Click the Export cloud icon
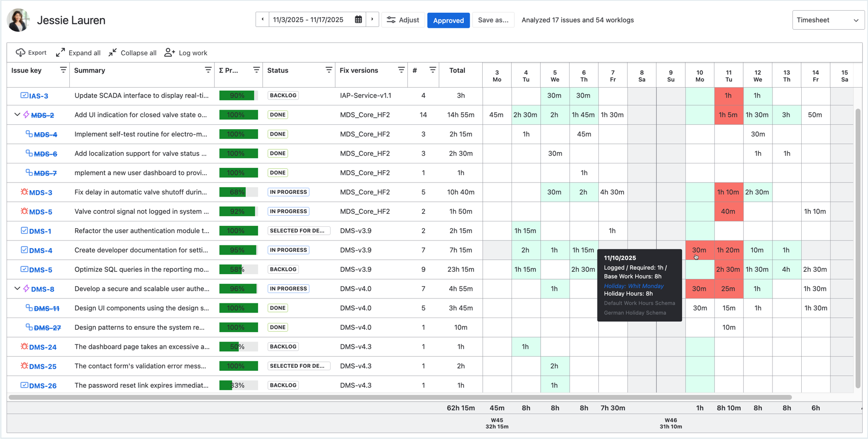The image size is (868, 439). tap(20, 53)
